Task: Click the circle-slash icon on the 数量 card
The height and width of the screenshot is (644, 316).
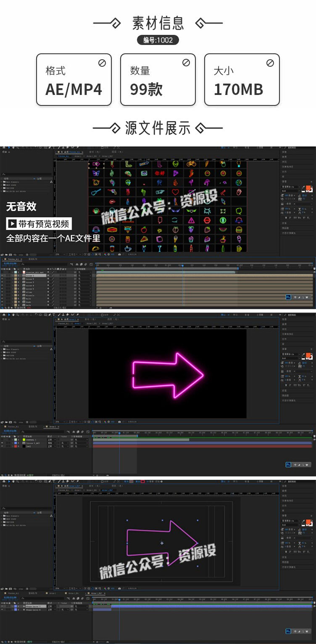Action: pos(186,63)
